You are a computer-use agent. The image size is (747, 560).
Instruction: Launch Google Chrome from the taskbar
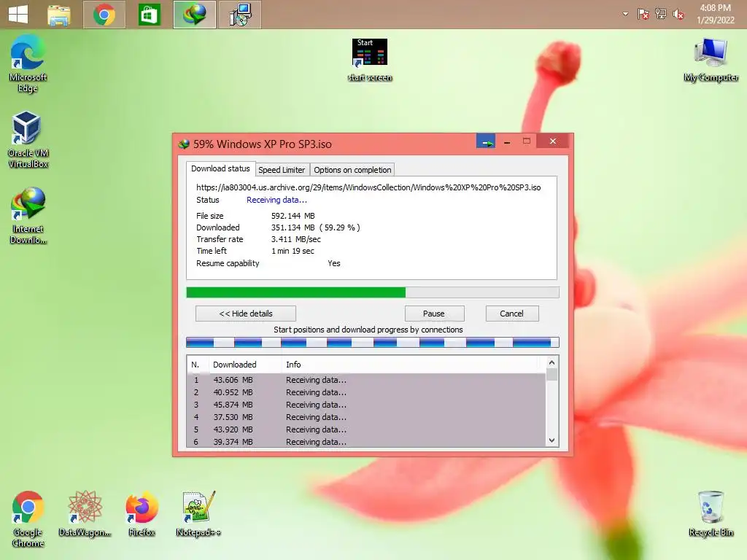coord(104,15)
